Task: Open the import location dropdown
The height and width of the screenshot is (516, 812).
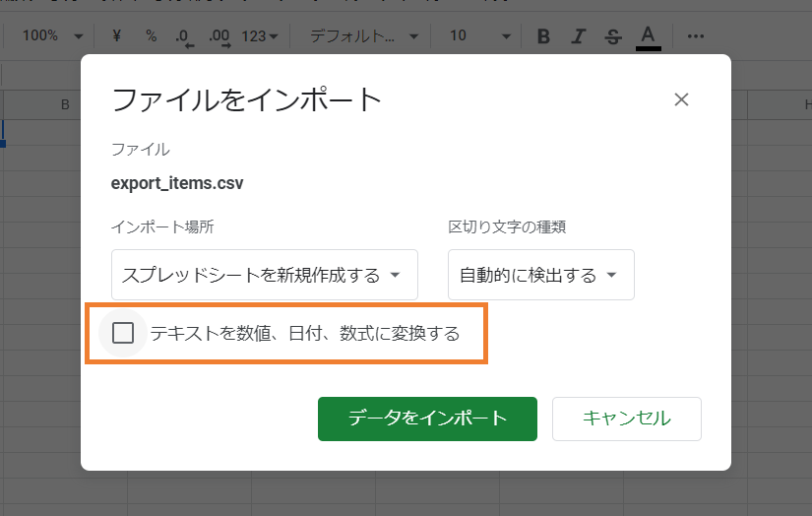Action: tap(265, 275)
